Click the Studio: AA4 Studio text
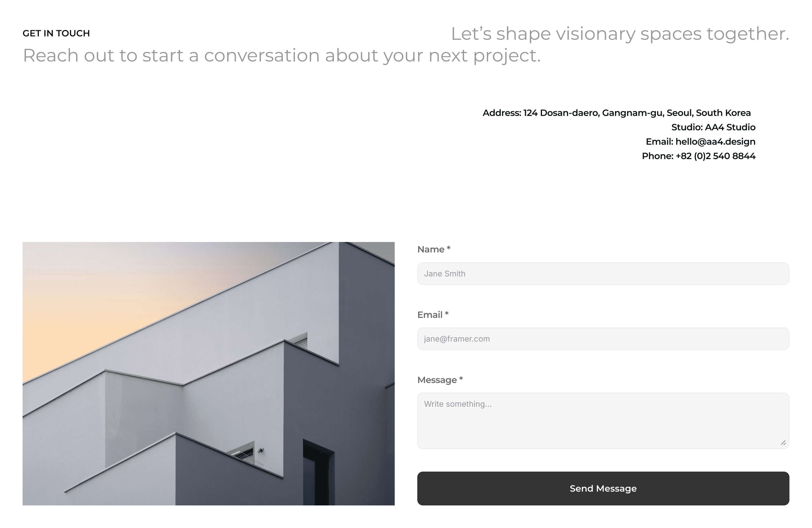The image size is (812, 528). coord(713,127)
